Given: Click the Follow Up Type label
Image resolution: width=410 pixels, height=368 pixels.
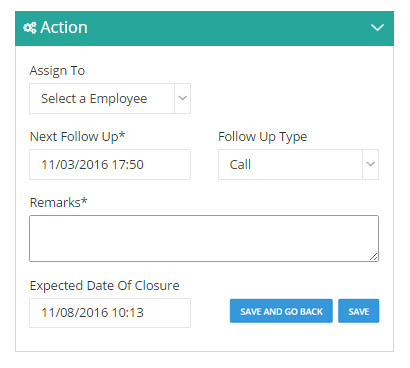Looking at the screenshot, I should tap(263, 137).
